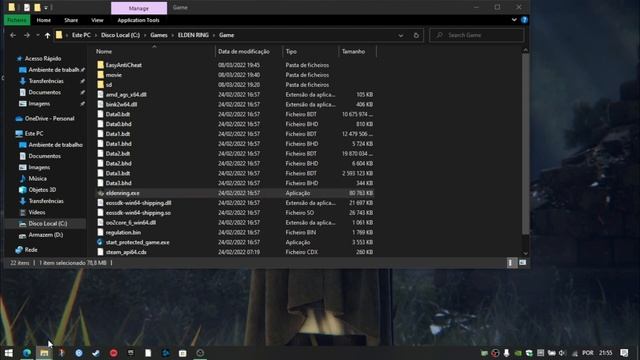Click the forward navigation arrow
The height and width of the screenshot is (360, 640).
27,36
